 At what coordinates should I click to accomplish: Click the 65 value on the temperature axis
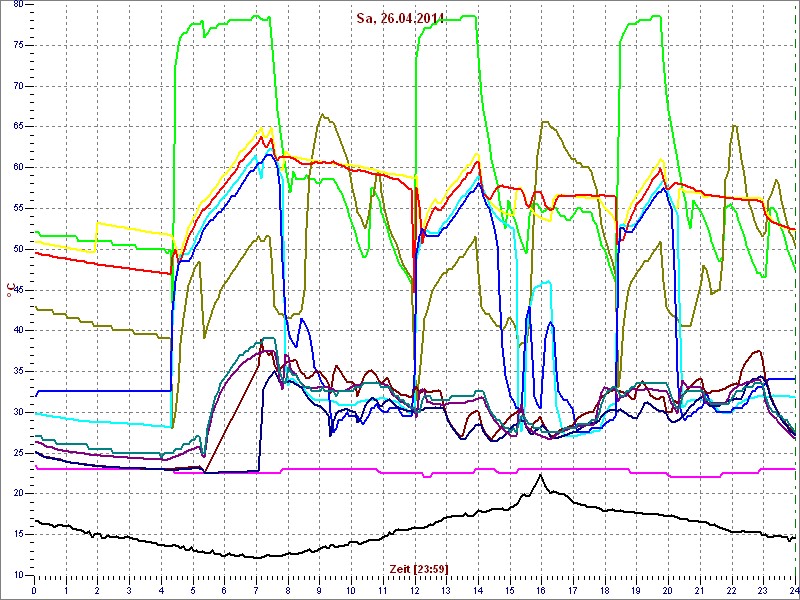point(18,127)
